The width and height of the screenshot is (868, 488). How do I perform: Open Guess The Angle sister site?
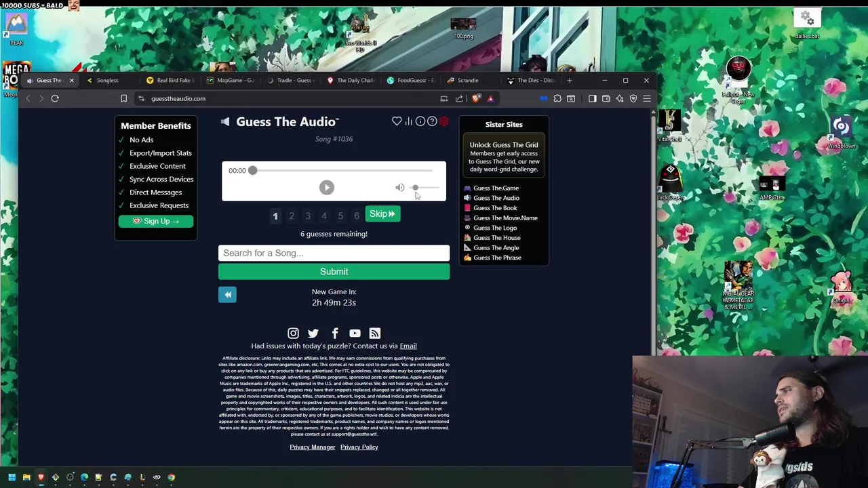coord(496,248)
